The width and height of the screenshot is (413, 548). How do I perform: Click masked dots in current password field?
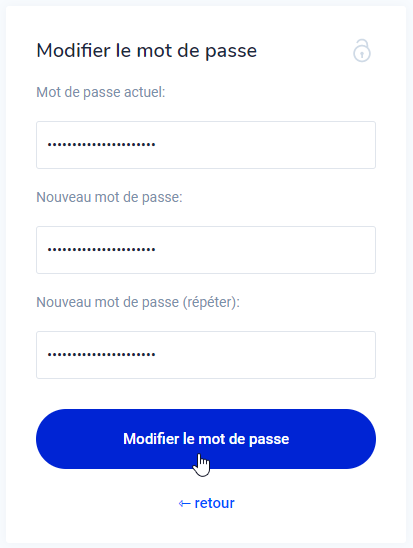[x=101, y=145]
